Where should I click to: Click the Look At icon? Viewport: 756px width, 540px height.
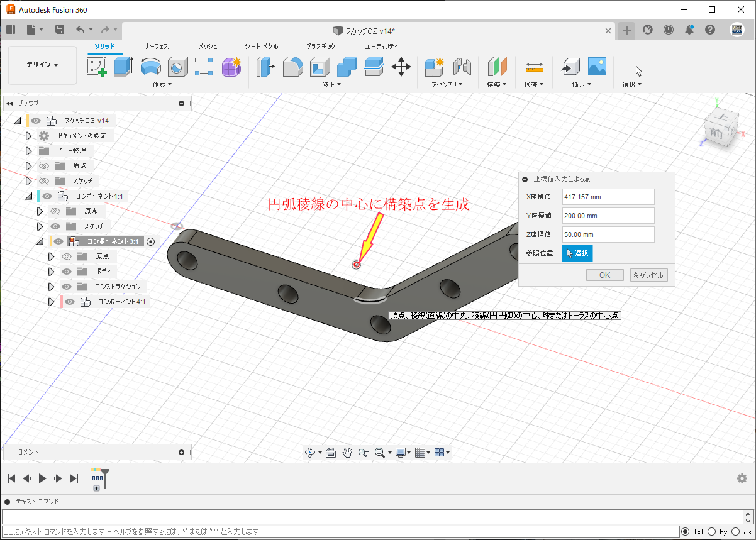pyautogui.click(x=331, y=452)
